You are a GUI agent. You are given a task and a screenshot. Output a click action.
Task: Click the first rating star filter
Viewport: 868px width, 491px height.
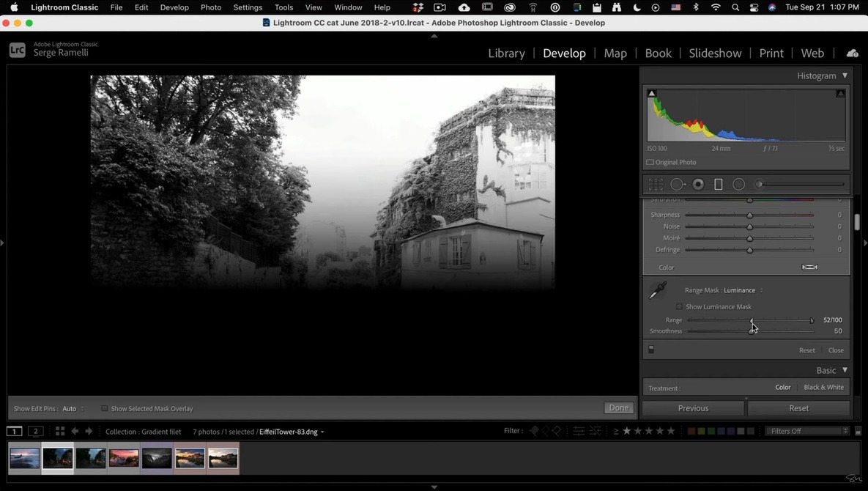[x=626, y=431]
